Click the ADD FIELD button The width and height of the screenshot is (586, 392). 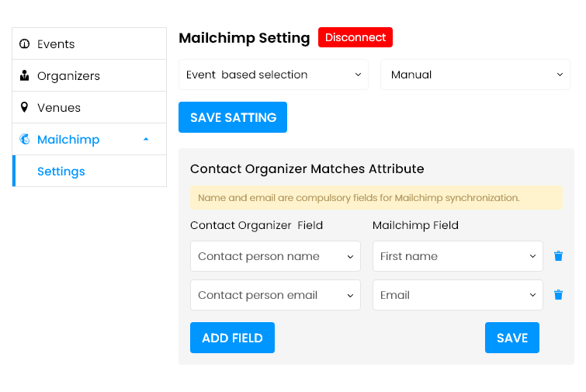coord(232,338)
